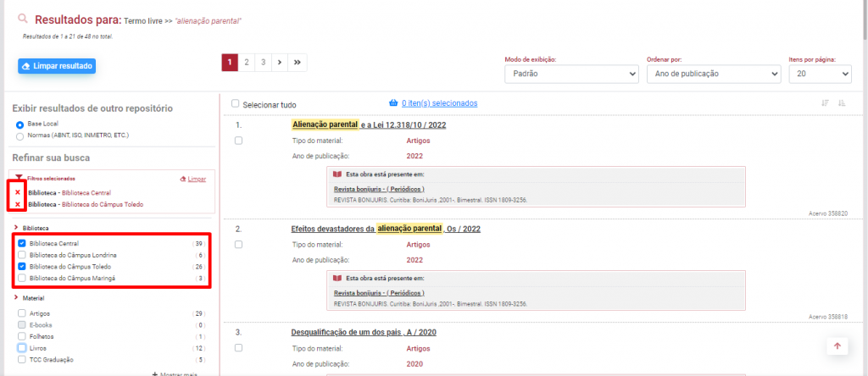
Task: Open the Ordenar por dropdown
Action: pos(712,74)
